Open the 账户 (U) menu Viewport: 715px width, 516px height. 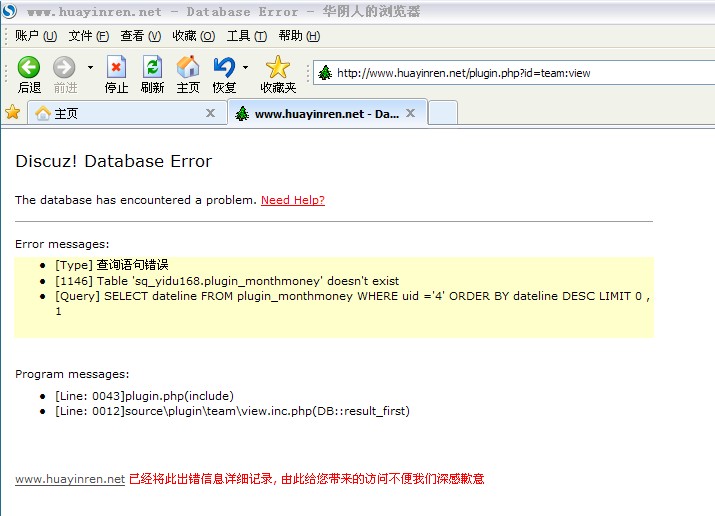36,36
